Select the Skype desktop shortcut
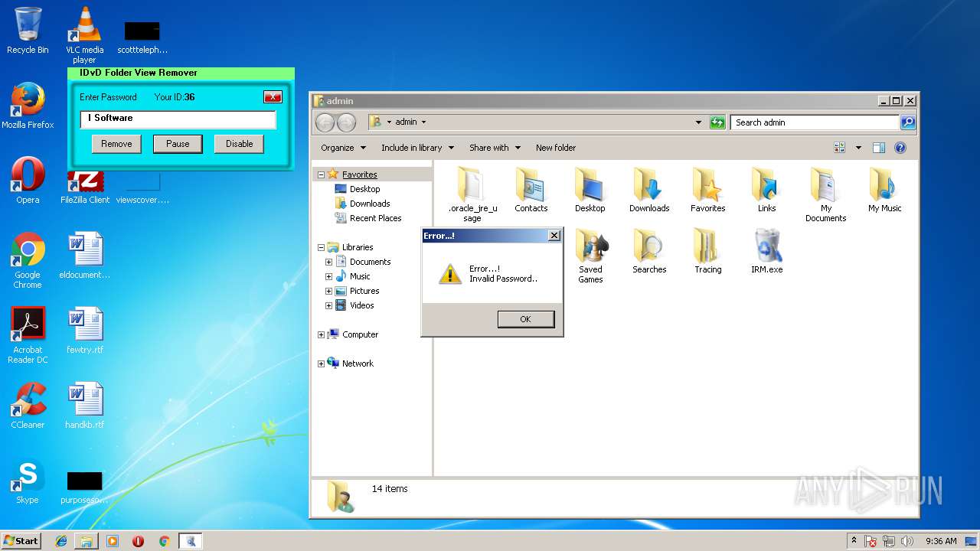The width and height of the screenshot is (980, 551). 28,481
